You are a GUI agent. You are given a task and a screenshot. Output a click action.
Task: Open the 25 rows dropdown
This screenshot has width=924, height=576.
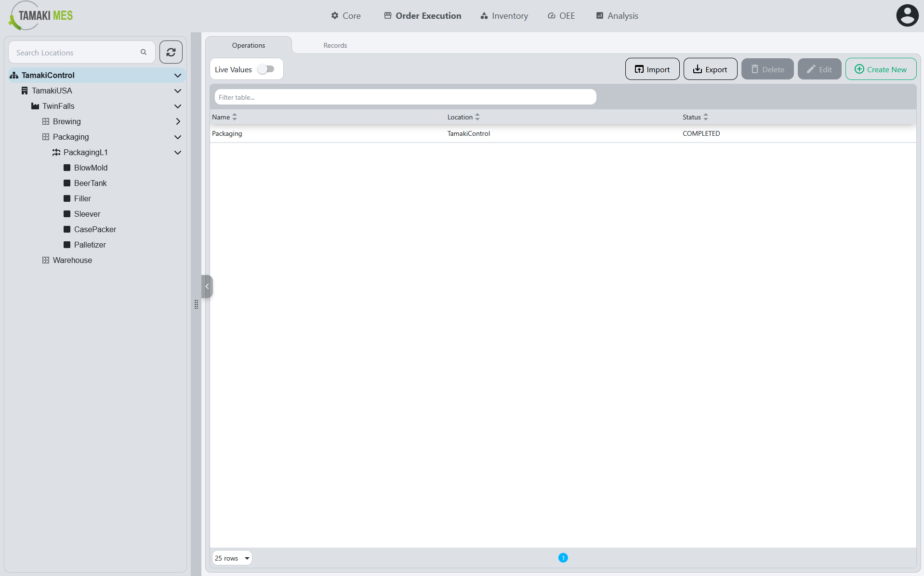tap(232, 558)
